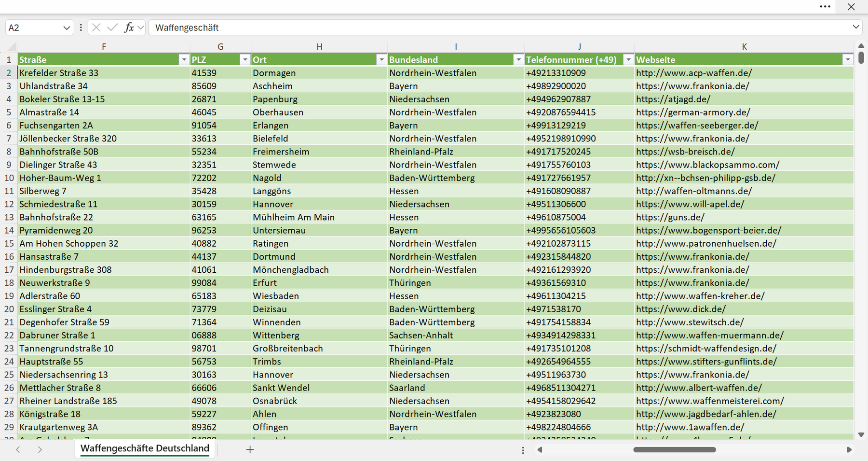Select column J header
The width and height of the screenshot is (868, 461).
click(579, 47)
